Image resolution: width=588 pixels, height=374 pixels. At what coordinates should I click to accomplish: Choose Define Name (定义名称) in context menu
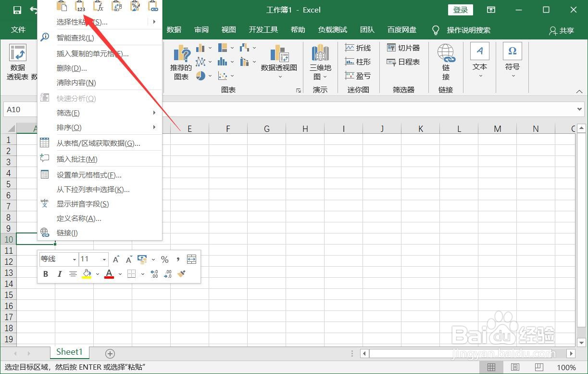(100, 219)
